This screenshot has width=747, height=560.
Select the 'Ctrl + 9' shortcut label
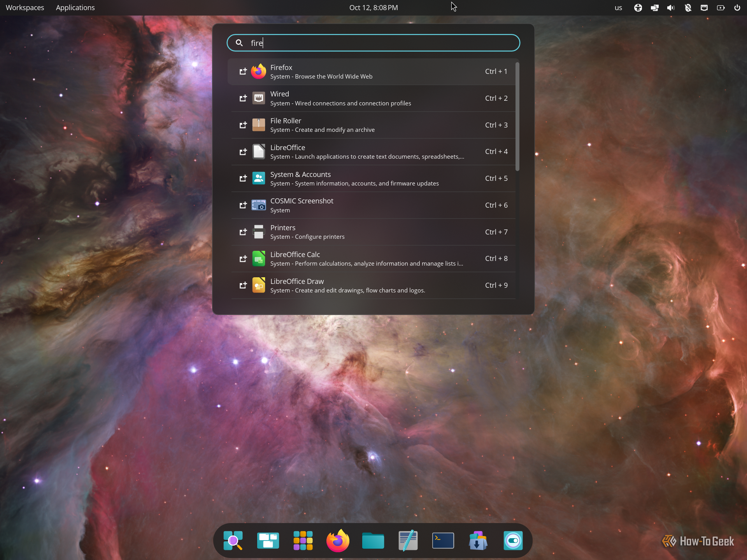pyautogui.click(x=496, y=285)
